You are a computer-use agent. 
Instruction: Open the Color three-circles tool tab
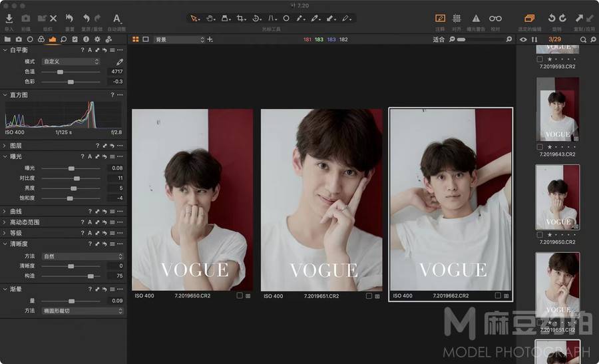point(41,39)
